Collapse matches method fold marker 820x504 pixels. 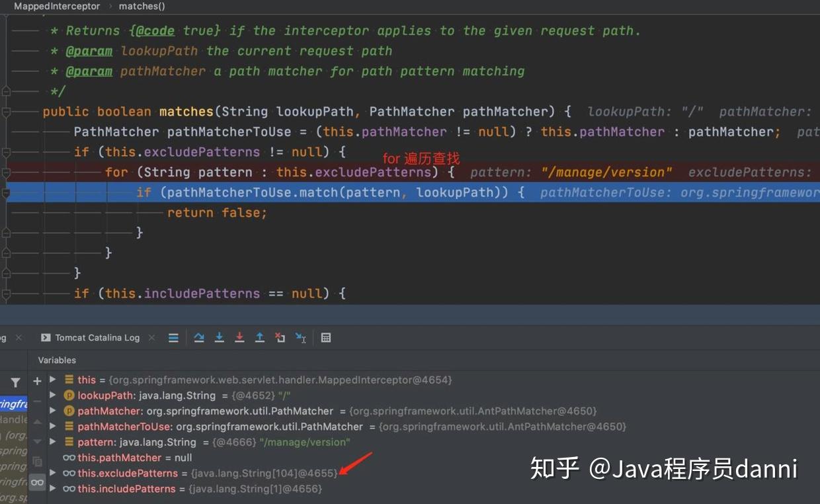[x=6, y=112]
